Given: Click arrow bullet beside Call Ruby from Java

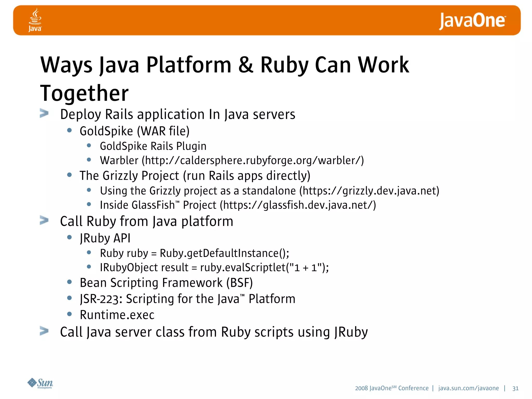Looking at the screenshot, I should (44, 220).
